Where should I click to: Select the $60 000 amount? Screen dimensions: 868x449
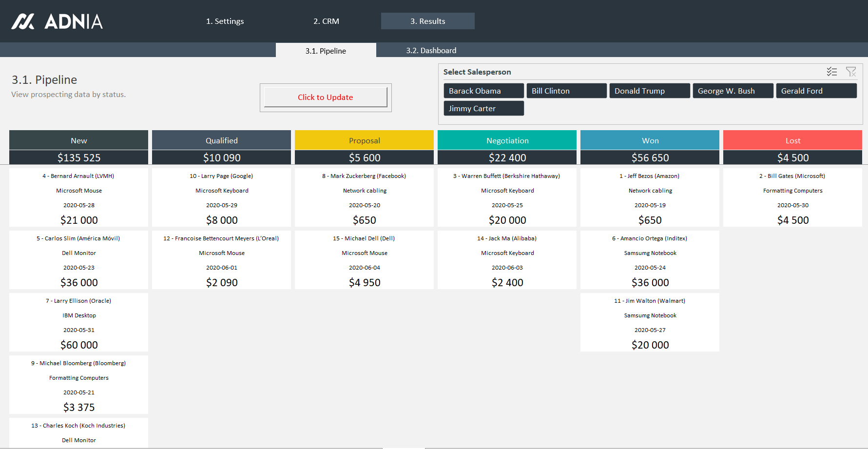tap(79, 345)
